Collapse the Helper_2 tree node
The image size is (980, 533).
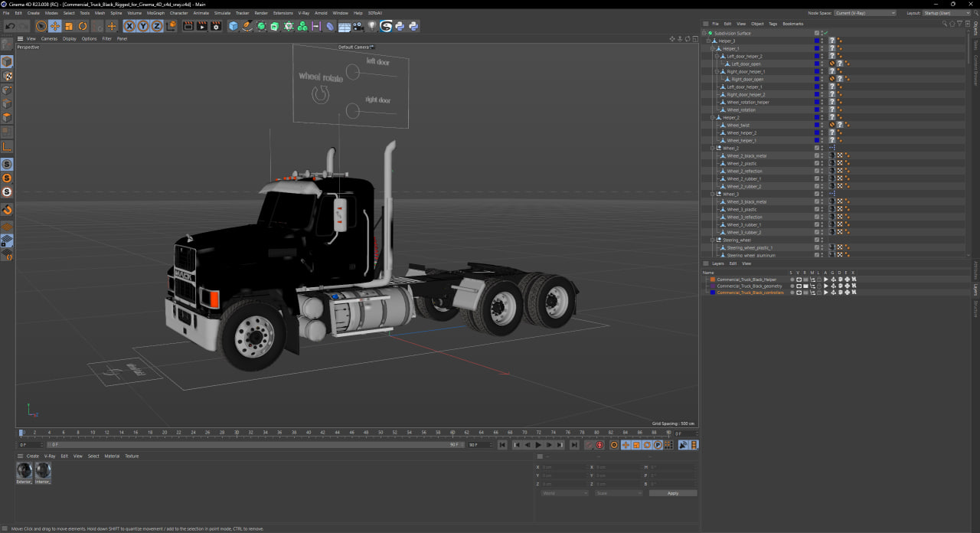pos(713,117)
